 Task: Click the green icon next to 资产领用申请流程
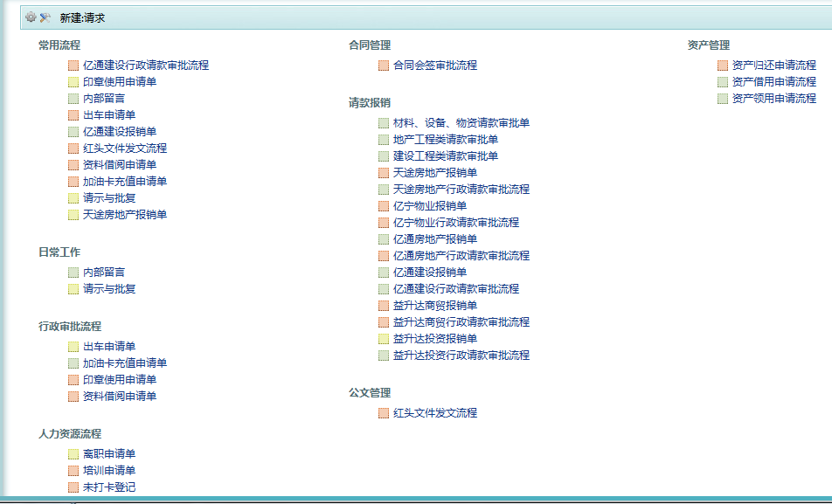[723, 98]
